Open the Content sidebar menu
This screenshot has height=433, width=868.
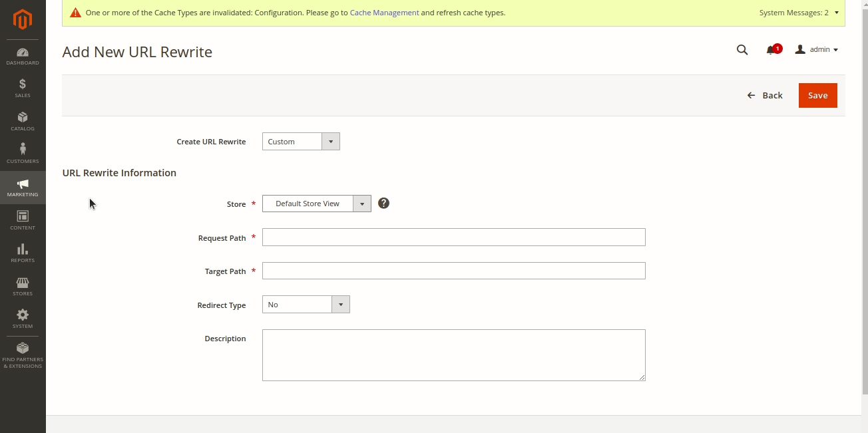pyautogui.click(x=23, y=221)
